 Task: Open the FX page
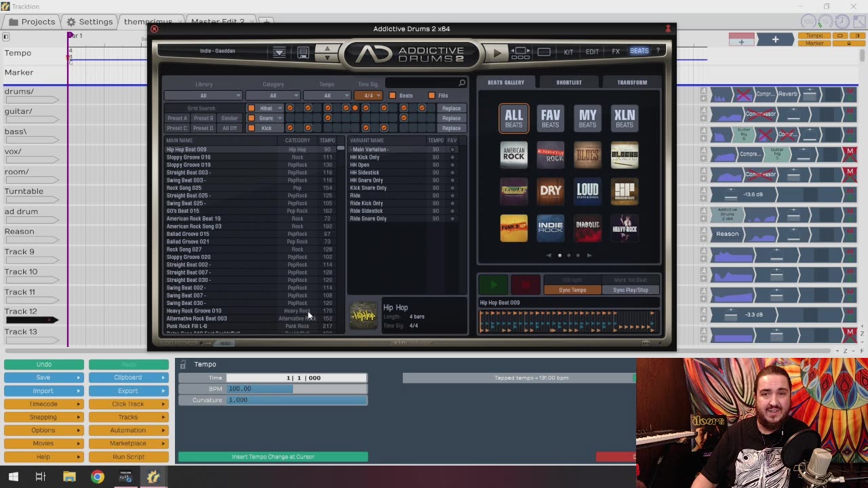(616, 52)
